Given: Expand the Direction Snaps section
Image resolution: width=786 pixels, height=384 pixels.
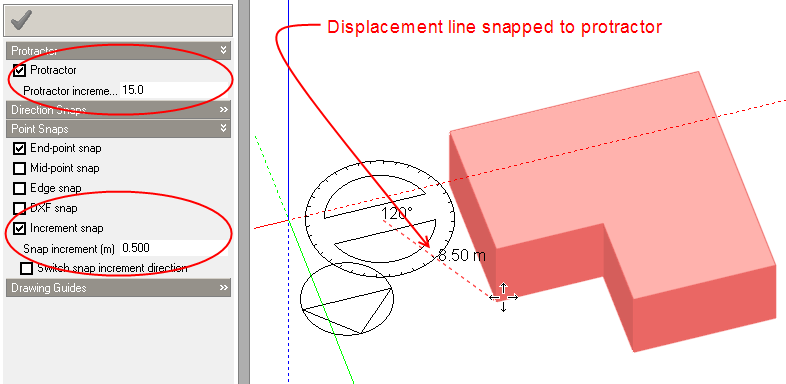Looking at the screenshot, I should coord(224,109).
